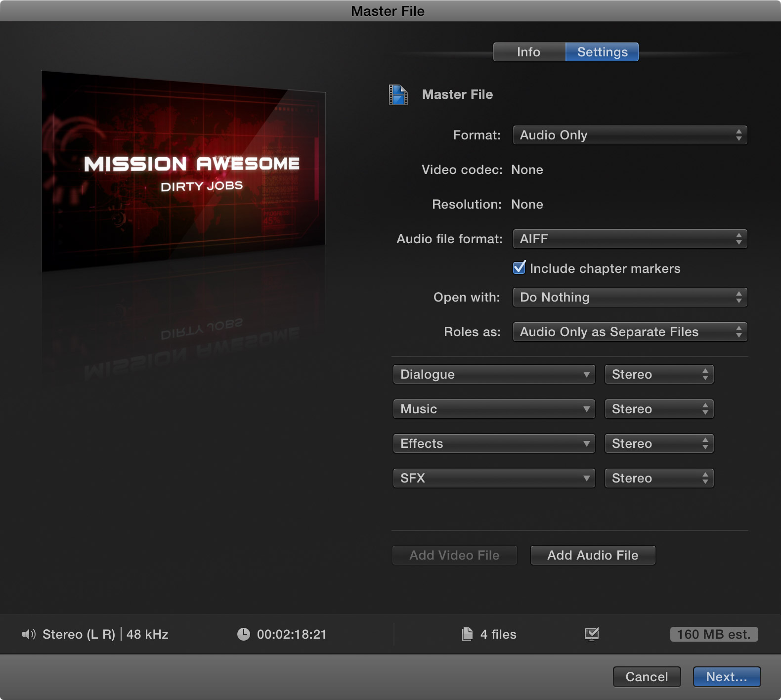
Task: Open the Music role dropdown
Action: click(494, 409)
